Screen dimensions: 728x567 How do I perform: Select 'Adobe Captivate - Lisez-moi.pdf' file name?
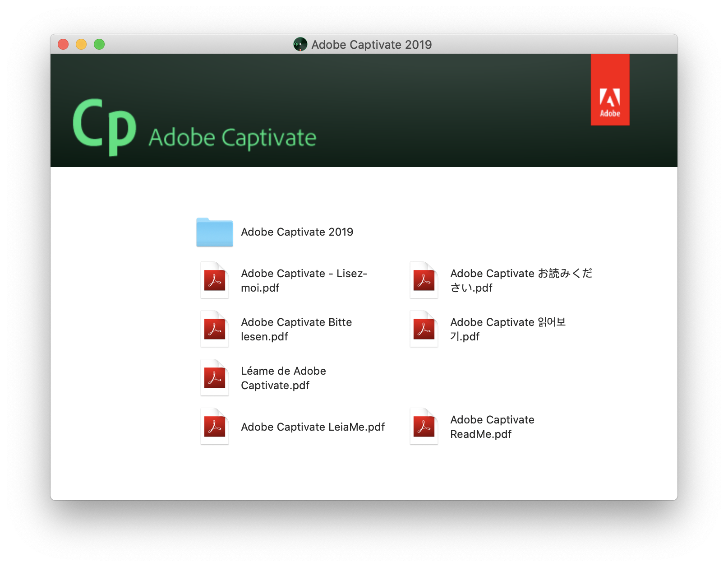tap(304, 280)
